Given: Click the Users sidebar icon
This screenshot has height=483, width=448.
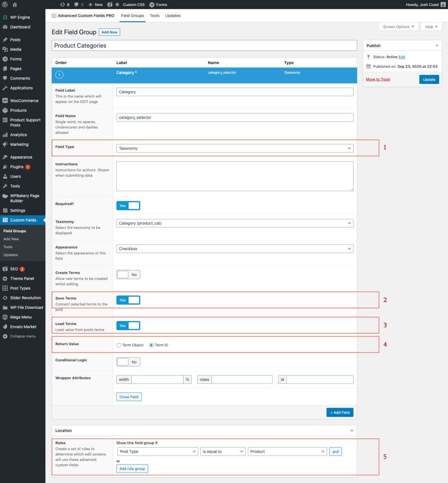Looking at the screenshot, I should click(x=5, y=176).
